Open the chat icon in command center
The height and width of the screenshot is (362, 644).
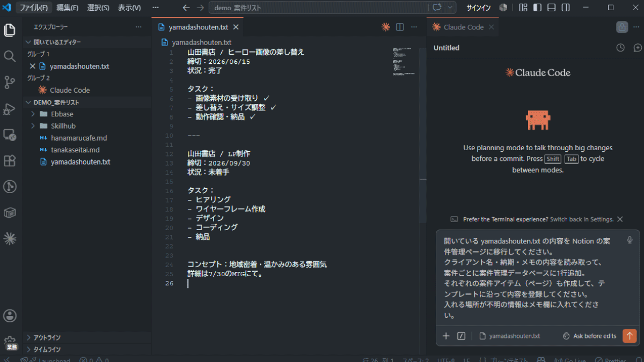[x=437, y=8]
